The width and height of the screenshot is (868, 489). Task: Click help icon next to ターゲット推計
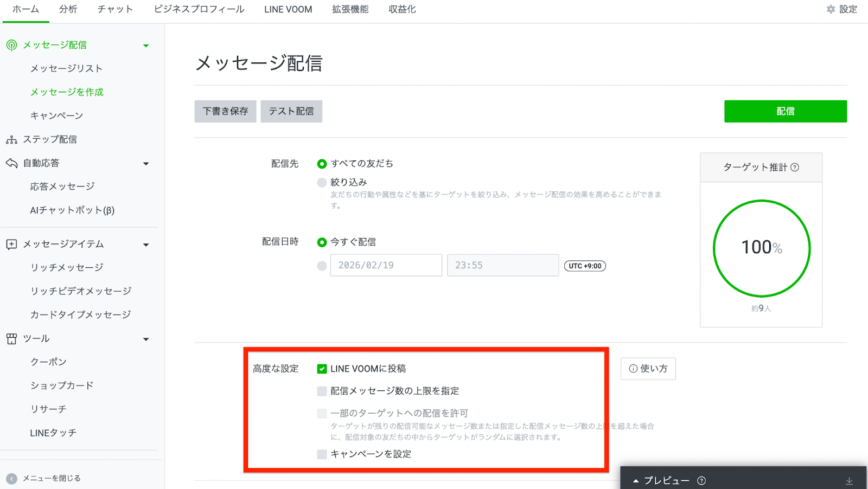795,168
